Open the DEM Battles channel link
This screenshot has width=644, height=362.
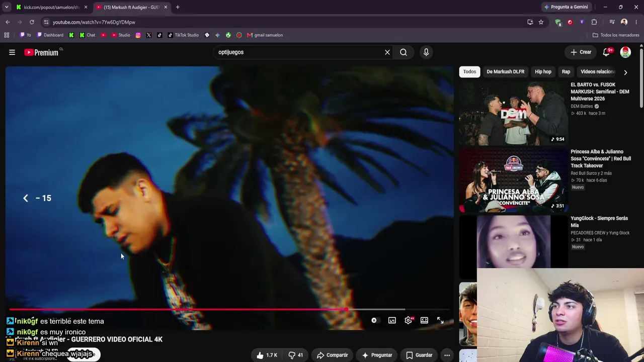tap(582, 107)
